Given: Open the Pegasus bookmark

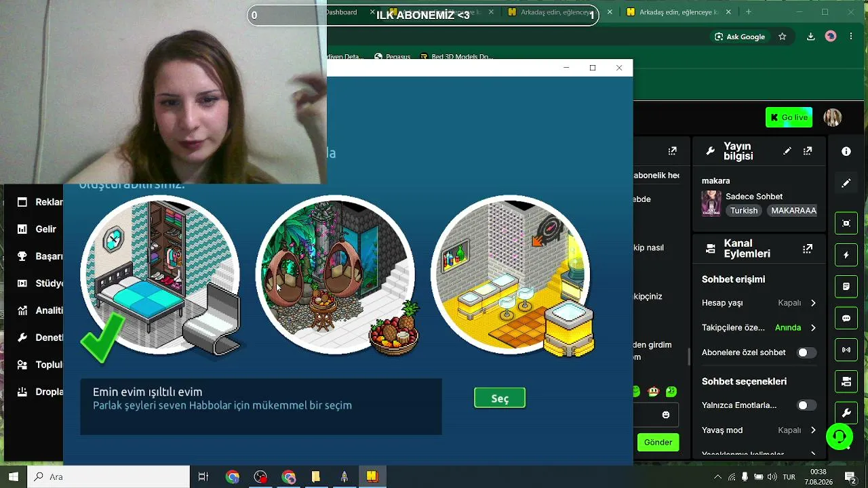Looking at the screenshot, I should 393,57.
